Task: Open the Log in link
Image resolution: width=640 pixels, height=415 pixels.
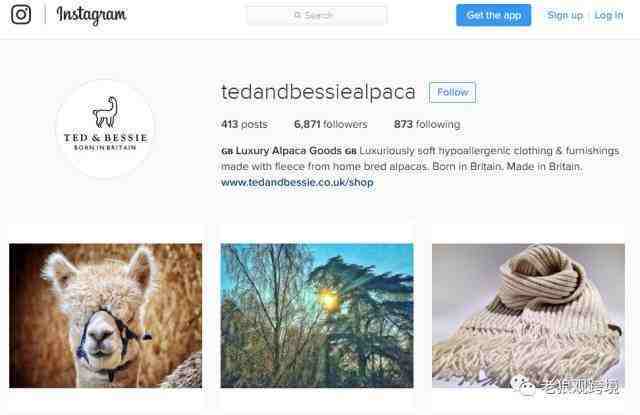Action: [609, 15]
